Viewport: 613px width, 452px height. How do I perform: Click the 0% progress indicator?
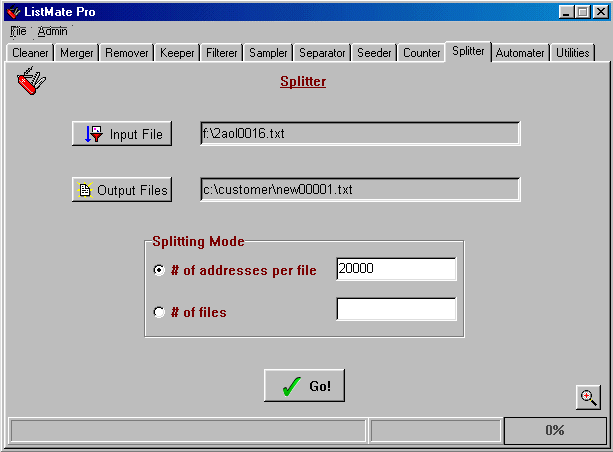click(x=554, y=431)
